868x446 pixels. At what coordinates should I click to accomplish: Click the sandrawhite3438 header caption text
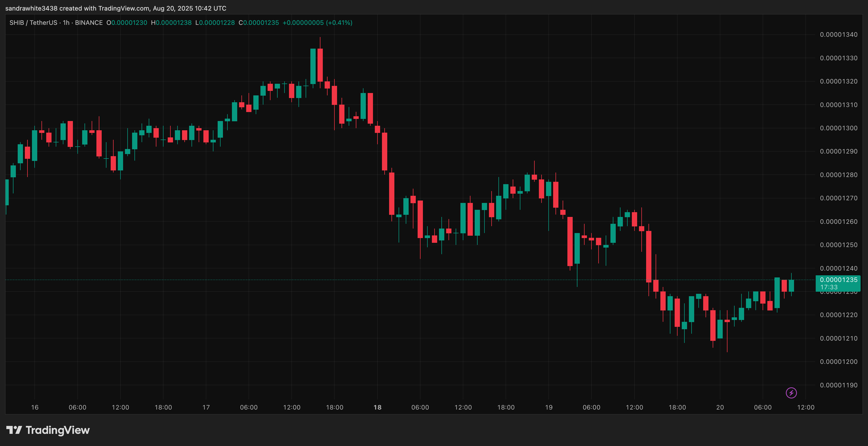(x=116, y=8)
